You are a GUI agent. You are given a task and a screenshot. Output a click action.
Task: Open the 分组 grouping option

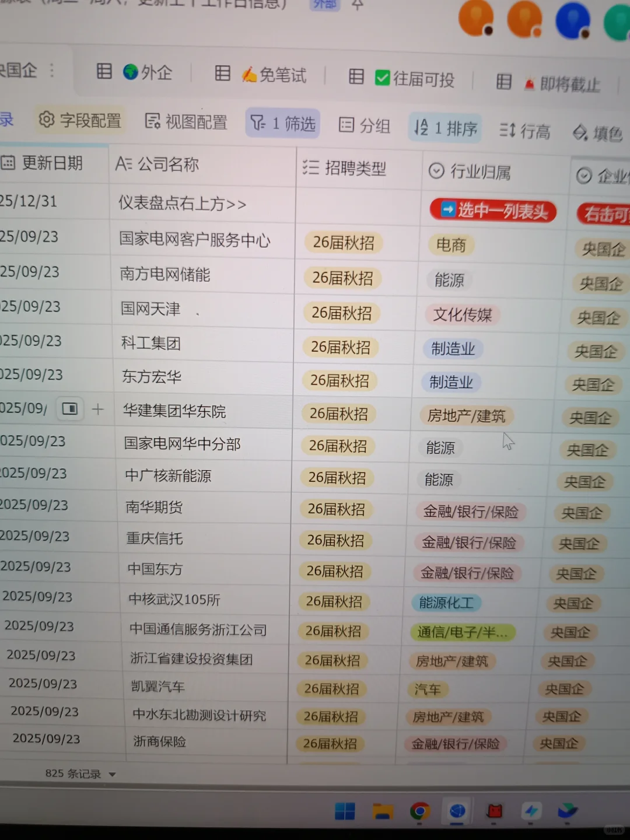365,125
